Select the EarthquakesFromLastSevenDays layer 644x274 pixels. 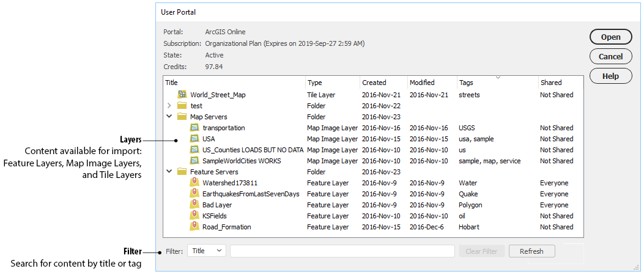[251, 194]
